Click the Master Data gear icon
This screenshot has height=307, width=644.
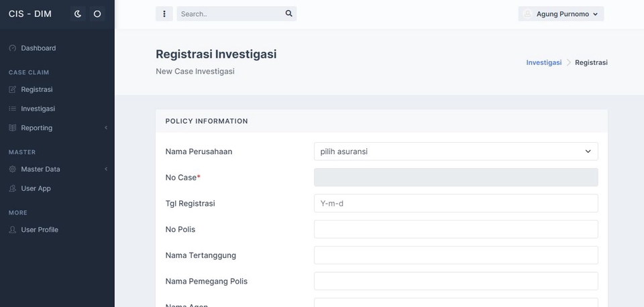coord(12,169)
